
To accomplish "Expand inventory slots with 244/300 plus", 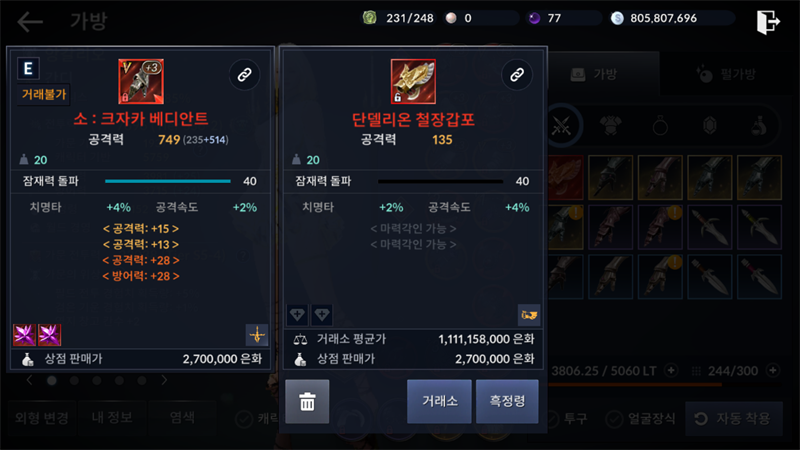I will [773, 370].
